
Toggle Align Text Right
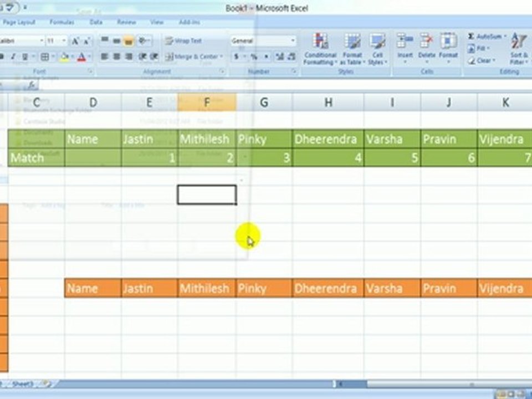click(128, 57)
